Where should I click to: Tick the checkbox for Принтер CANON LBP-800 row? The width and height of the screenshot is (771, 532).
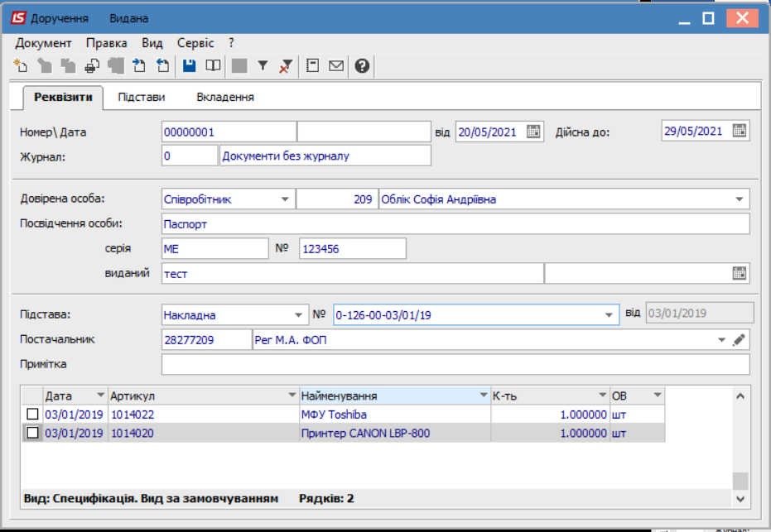point(32,433)
